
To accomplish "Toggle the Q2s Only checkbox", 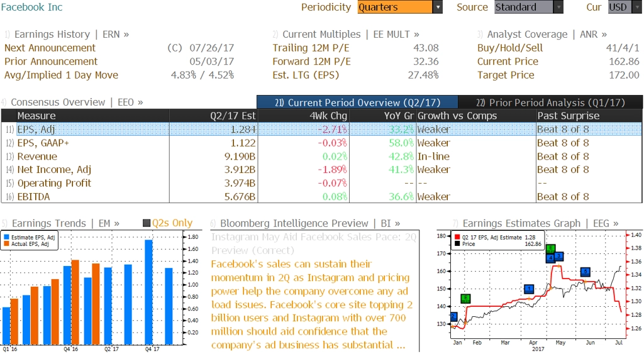I will (x=146, y=223).
